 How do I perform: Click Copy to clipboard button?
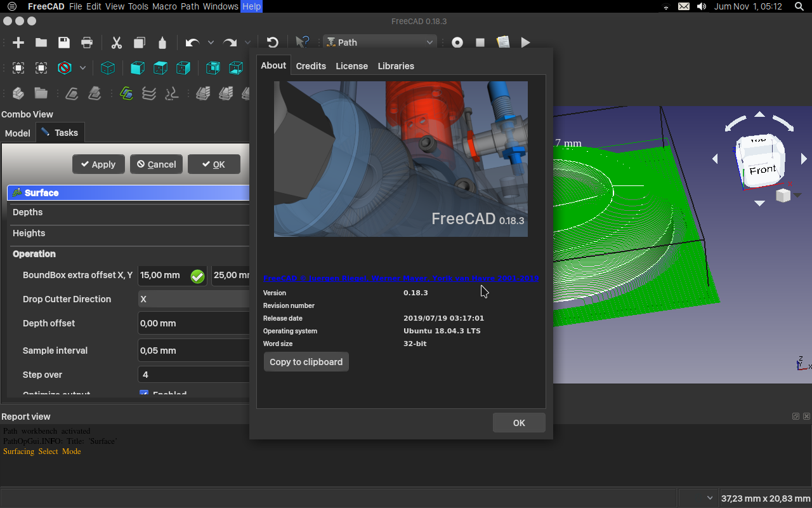point(306,362)
